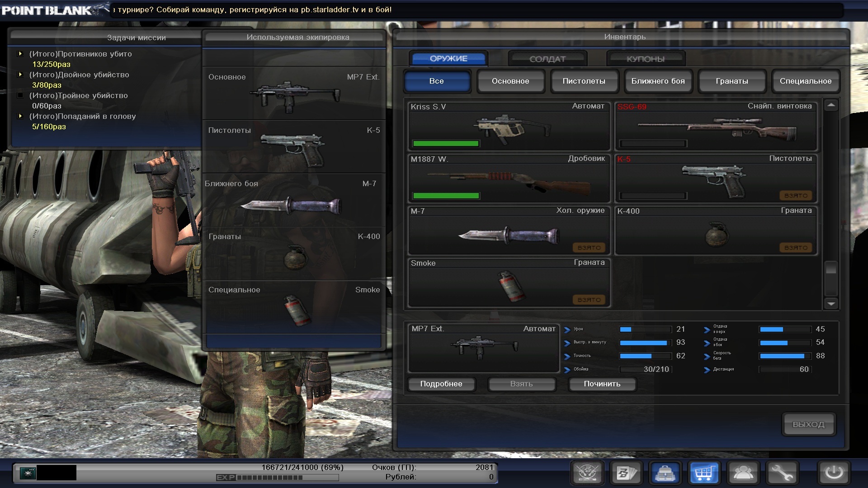Show Все weapons filter
The image size is (868, 488).
click(436, 81)
